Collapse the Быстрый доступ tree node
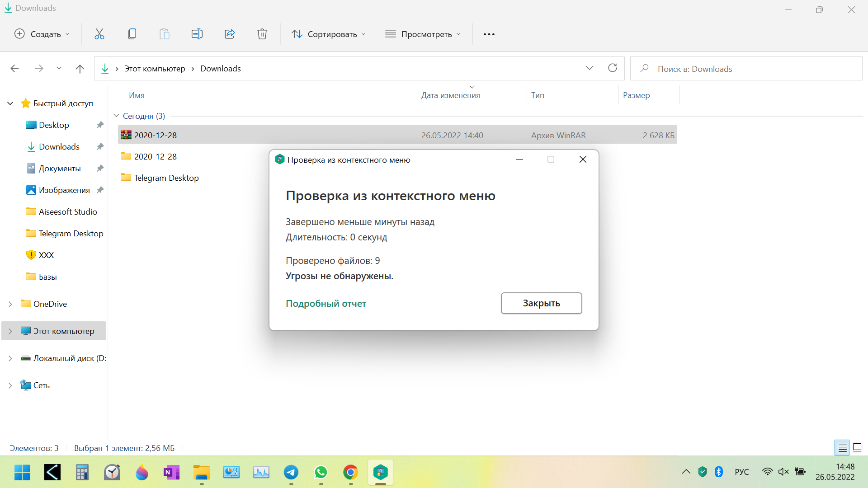The image size is (868, 488). coord(10,103)
